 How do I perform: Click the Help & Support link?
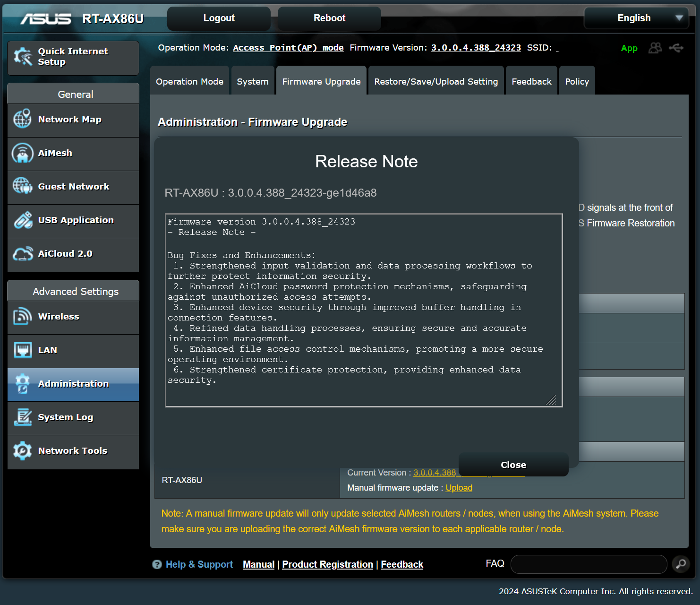pyautogui.click(x=199, y=564)
